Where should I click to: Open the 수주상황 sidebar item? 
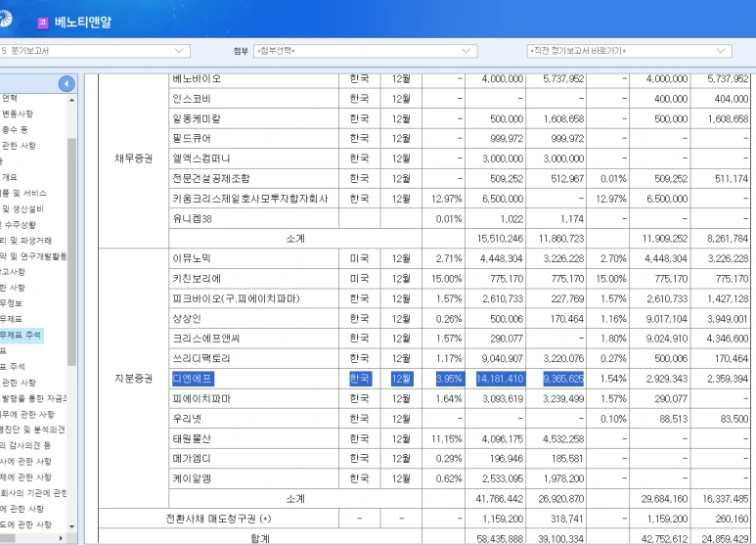point(19,225)
